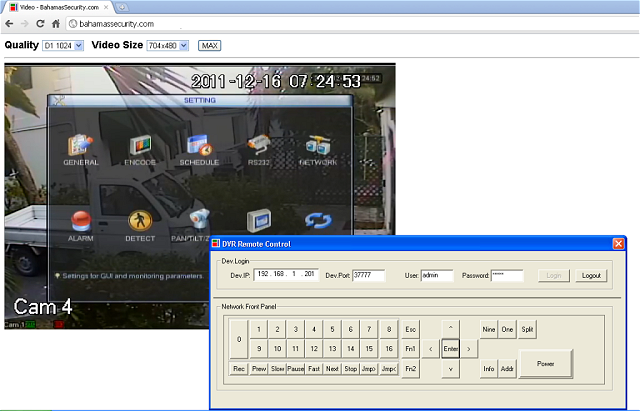The image size is (640, 411).
Task: Click front panel channel button 1
Action: tap(259, 329)
